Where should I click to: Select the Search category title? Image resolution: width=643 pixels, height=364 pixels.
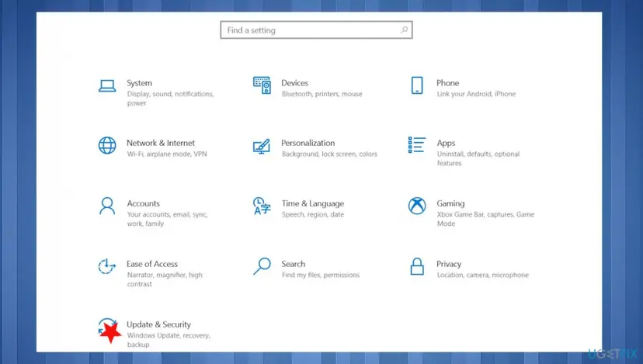pyautogui.click(x=294, y=264)
